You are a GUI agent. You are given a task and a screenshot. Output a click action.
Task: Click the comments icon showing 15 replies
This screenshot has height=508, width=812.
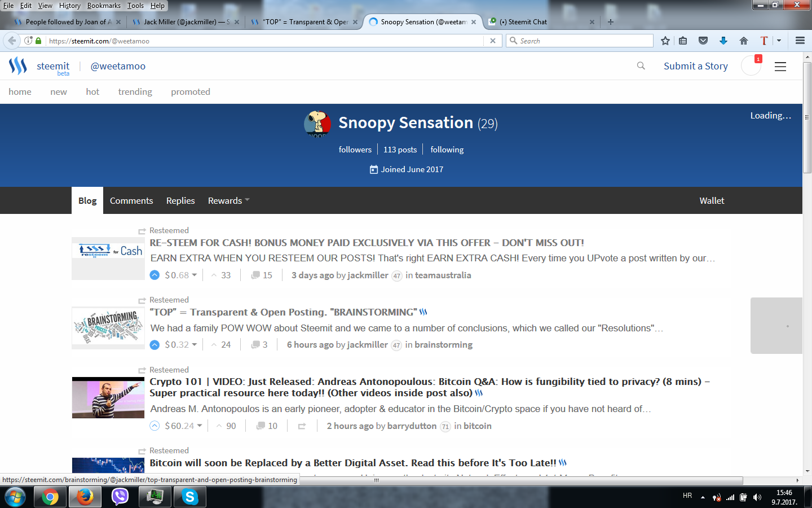(255, 275)
